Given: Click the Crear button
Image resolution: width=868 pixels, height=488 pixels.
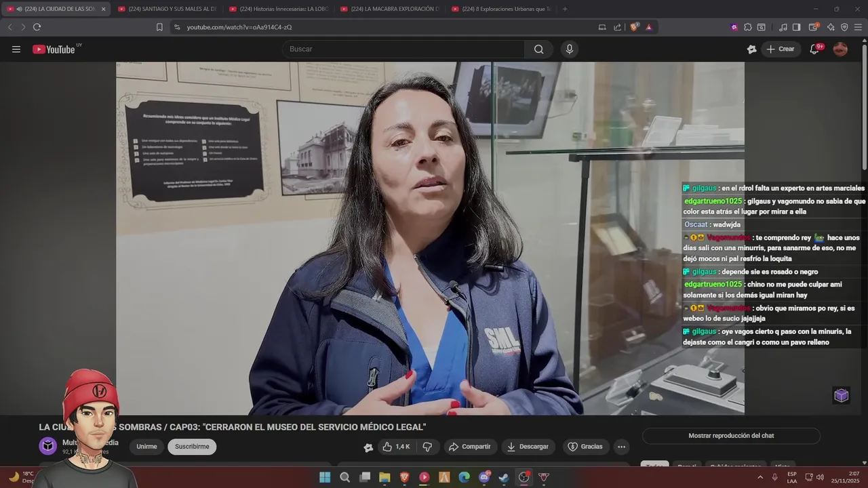Looking at the screenshot, I should pos(780,49).
